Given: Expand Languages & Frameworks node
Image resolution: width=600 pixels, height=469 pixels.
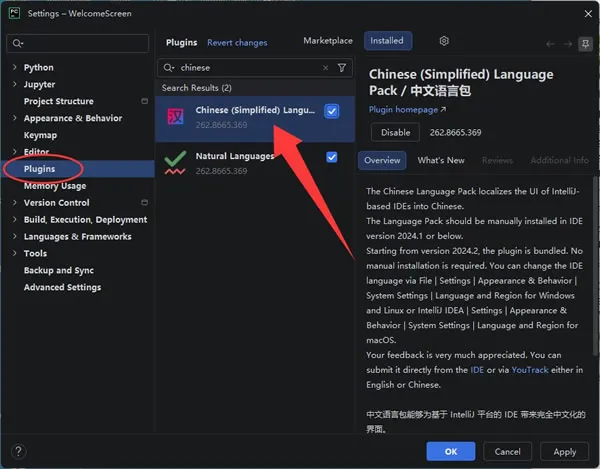Looking at the screenshot, I should point(15,236).
